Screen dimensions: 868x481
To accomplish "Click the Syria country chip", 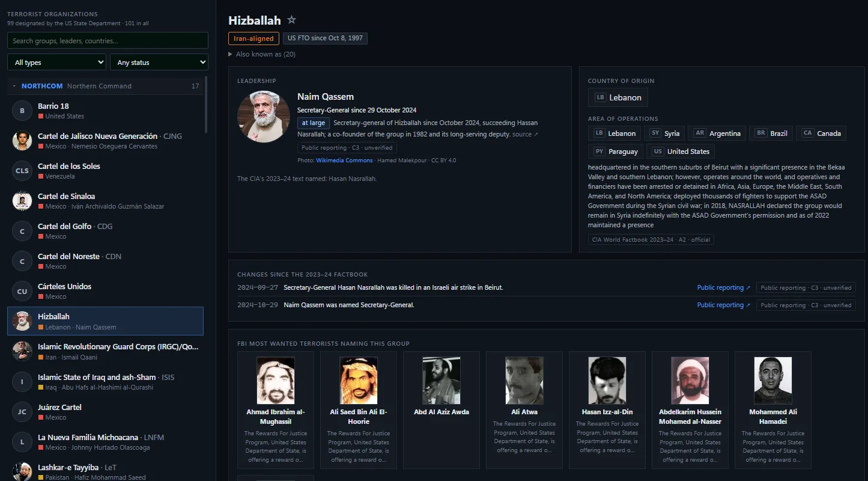I will pyautogui.click(x=666, y=133).
